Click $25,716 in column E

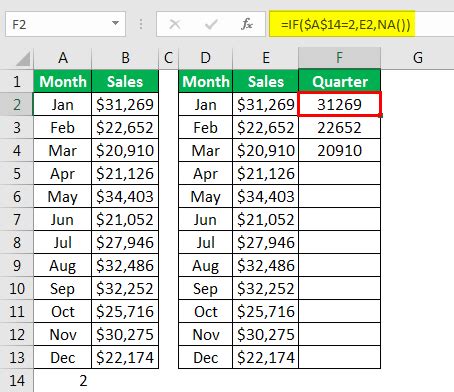coord(266,311)
